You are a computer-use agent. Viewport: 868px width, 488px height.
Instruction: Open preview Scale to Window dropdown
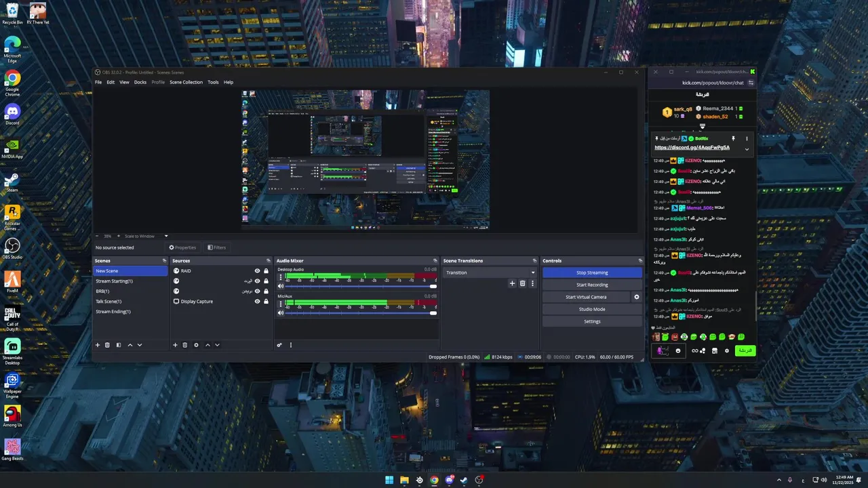[x=146, y=236]
